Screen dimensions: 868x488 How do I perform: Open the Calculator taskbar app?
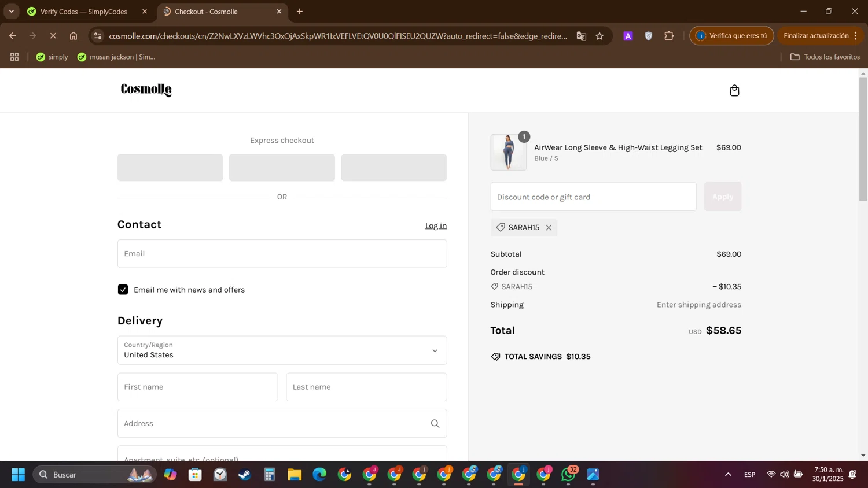coord(270,475)
